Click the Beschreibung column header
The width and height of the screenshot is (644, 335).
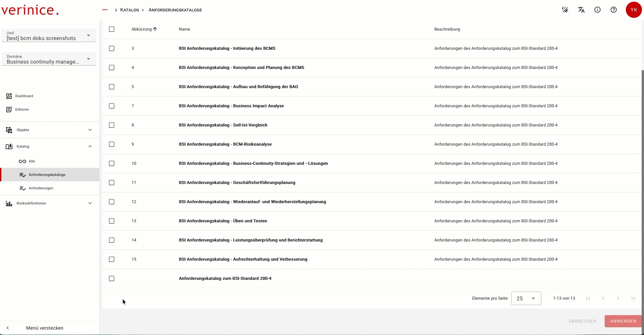click(x=447, y=29)
